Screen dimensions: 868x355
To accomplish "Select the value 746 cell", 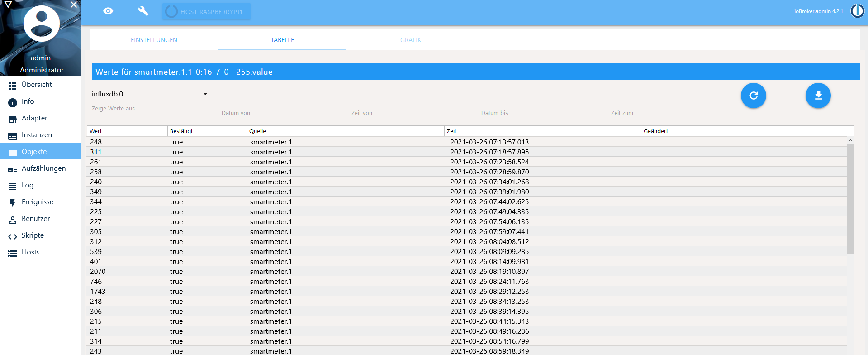I will [96, 281].
